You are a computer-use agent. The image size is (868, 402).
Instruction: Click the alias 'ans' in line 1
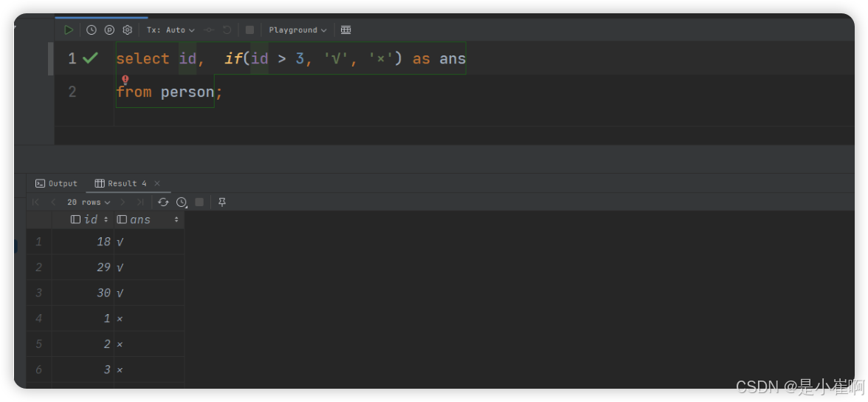(453, 59)
